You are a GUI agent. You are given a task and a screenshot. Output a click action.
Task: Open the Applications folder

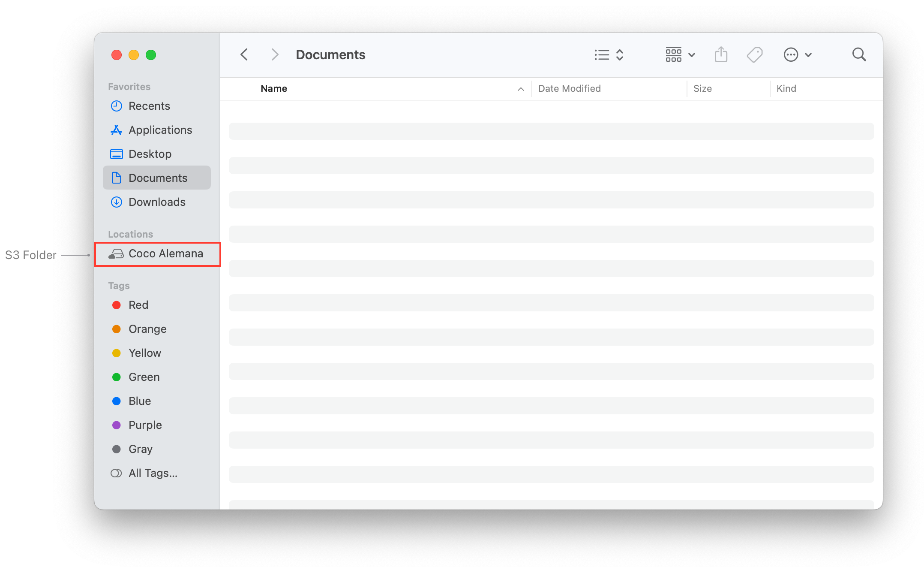click(160, 130)
